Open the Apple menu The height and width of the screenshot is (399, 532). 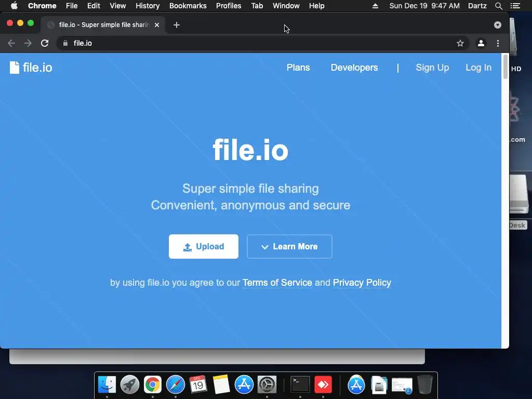click(14, 6)
